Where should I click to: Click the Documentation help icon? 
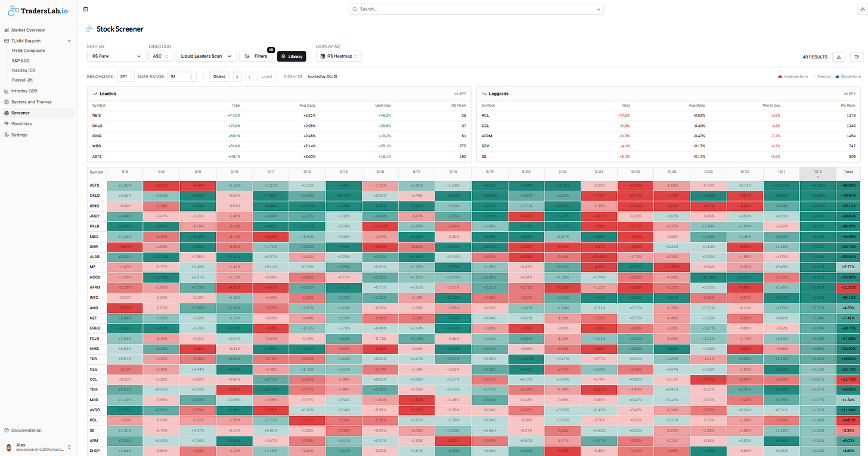[7, 430]
